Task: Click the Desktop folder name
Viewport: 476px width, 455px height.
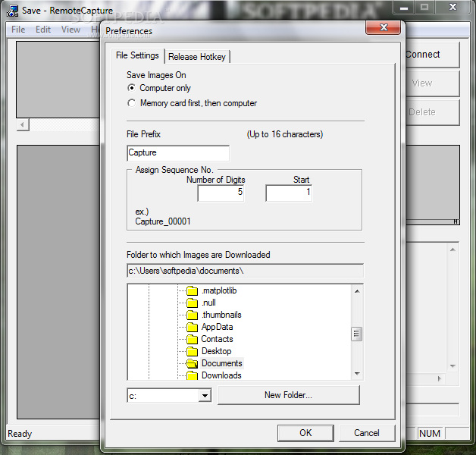Action: point(217,351)
